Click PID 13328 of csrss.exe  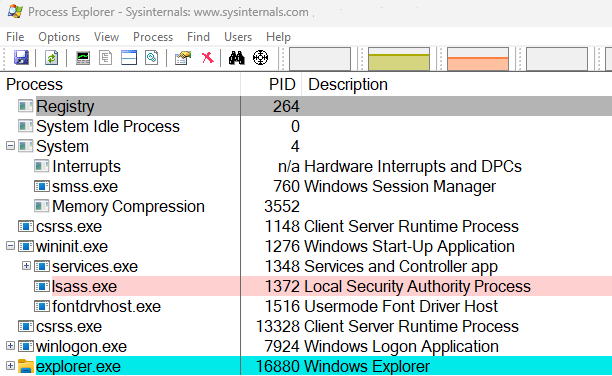(278, 326)
